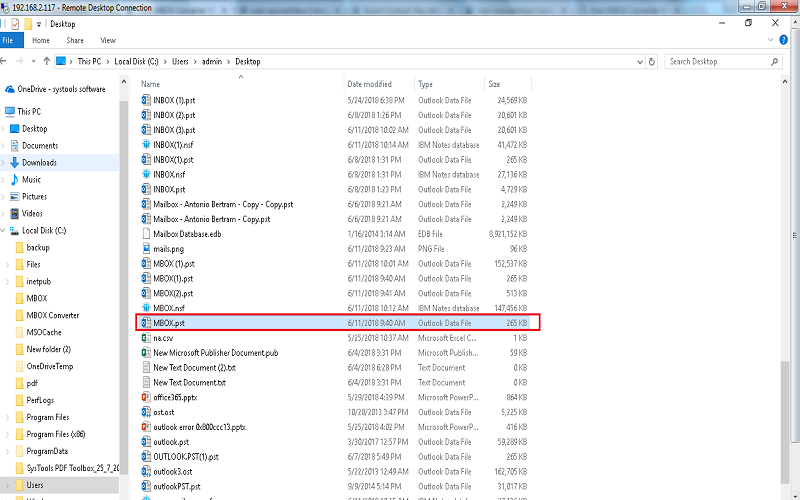
Task: Click the Outlook icon of ost.ost
Action: [x=146, y=412]
